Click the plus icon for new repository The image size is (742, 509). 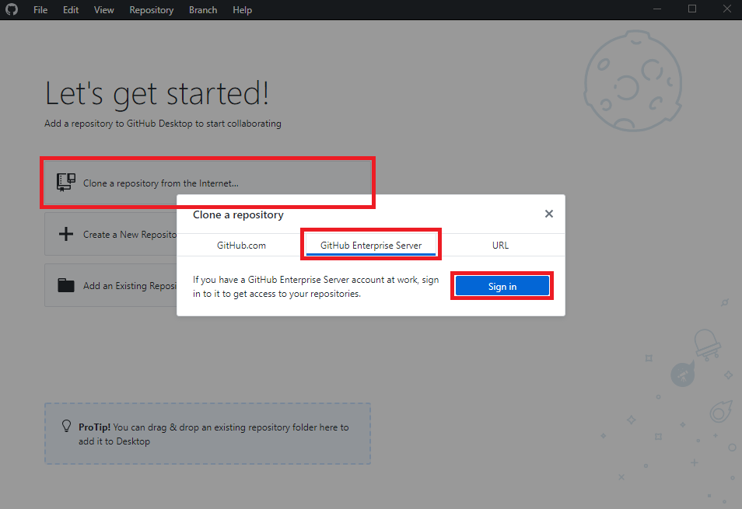click(66, 234)
